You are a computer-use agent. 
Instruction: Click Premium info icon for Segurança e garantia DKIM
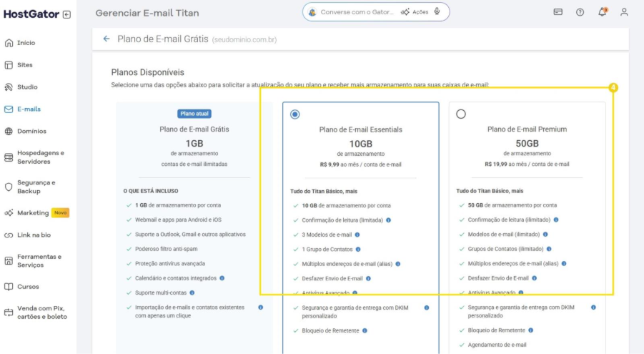tap(593, 307)
